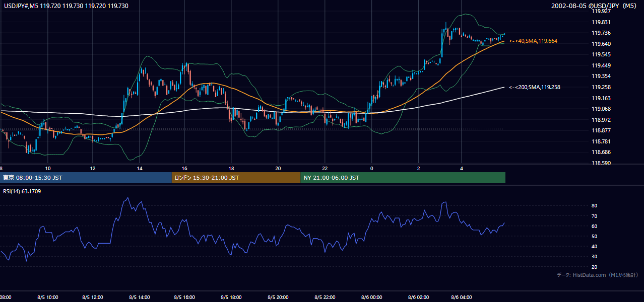644x302 pixels.
Task: Click the 118.781 price axis label
Action: [601, 141]
